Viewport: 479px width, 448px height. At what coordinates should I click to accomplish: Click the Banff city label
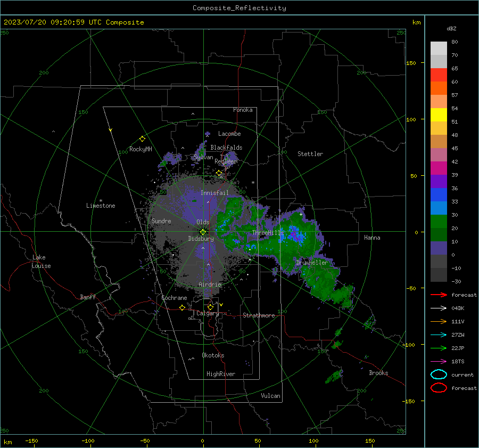coord(88,297)
